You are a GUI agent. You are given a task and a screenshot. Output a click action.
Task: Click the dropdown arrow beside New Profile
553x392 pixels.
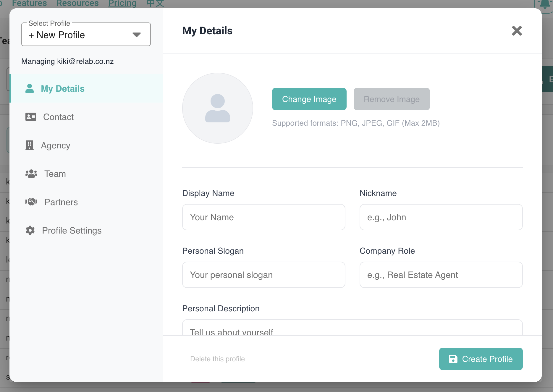[136, 35]
